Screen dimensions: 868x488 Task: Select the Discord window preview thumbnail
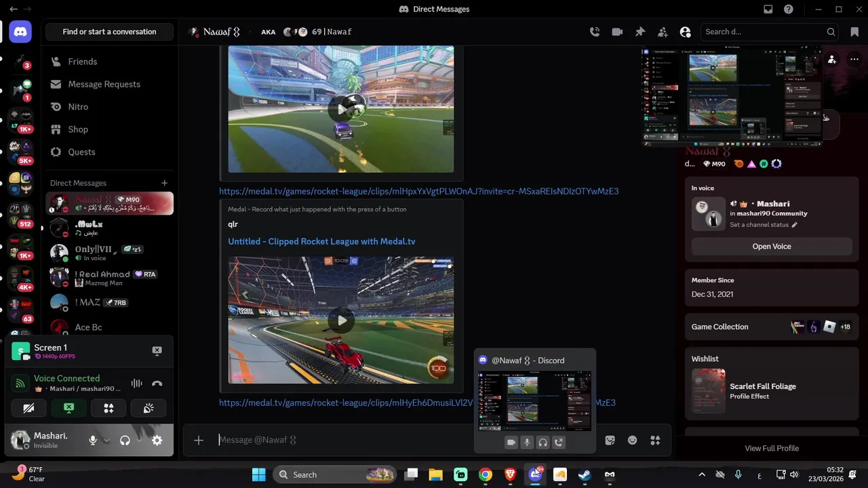[x=534, y=401]
